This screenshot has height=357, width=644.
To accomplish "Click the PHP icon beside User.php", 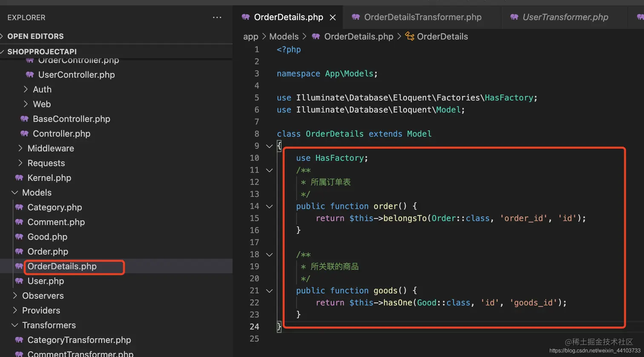I will (19, 281).
